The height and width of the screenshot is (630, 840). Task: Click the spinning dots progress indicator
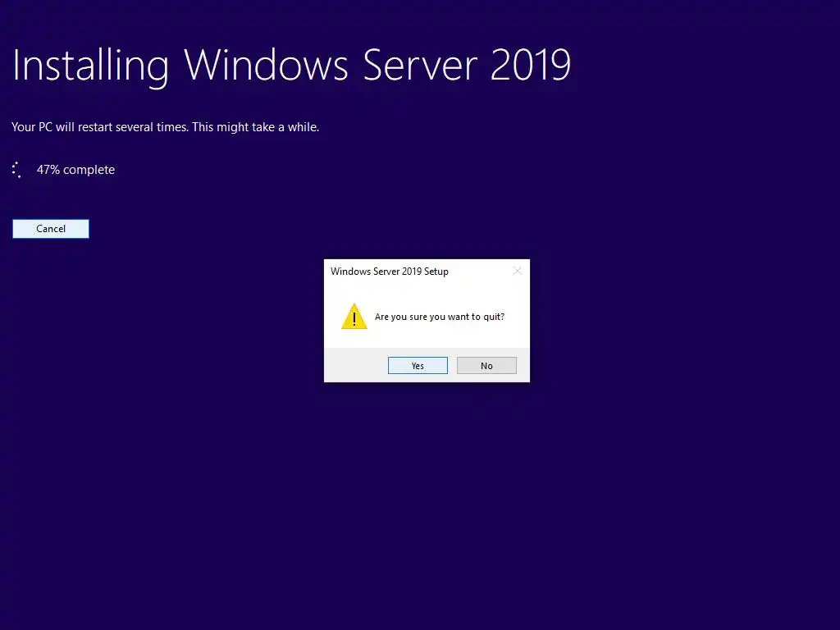click(x=16, y=170)
